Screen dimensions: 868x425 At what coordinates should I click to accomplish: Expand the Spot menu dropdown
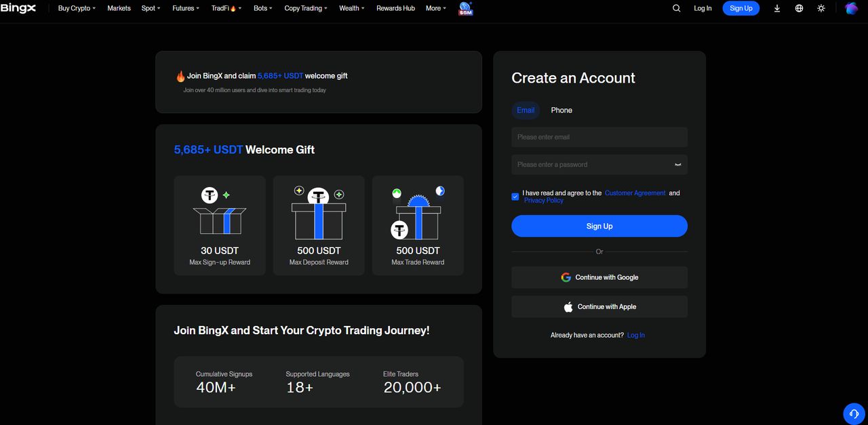pyautogui.click(x=151, y=8)
